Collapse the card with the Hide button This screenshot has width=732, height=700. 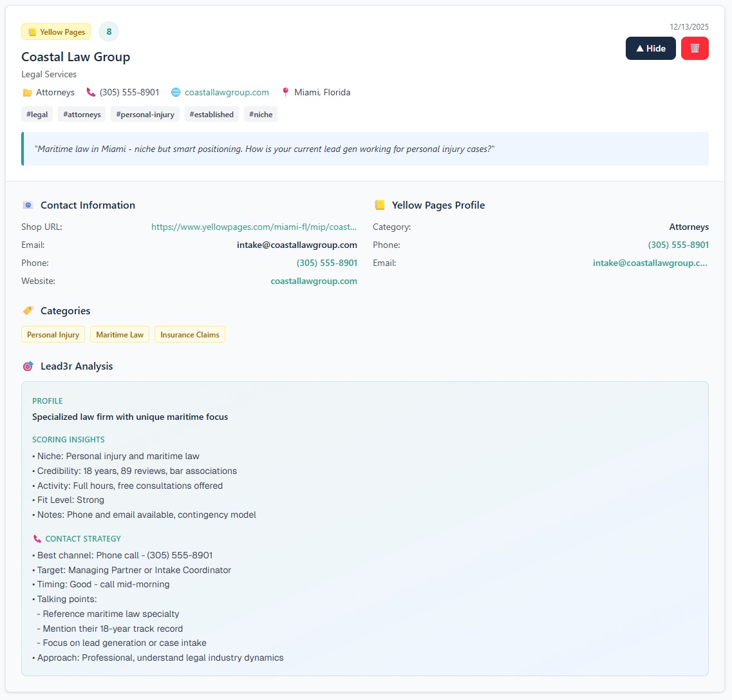pos(650,48)
